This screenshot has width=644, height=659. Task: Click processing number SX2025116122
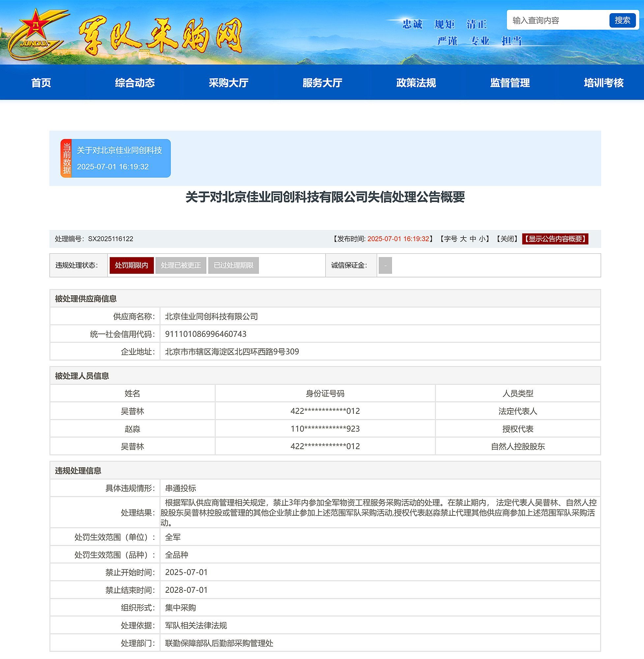(x=111, y=239)
